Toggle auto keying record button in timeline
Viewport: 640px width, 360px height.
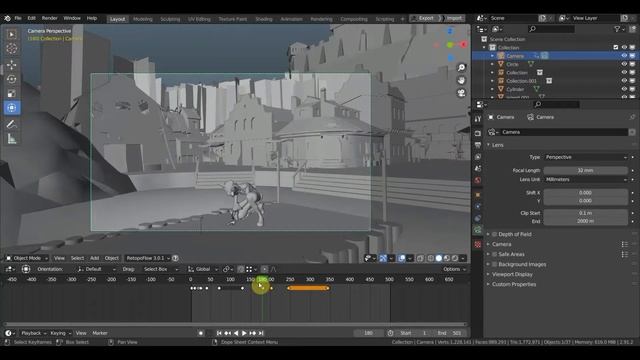click(201, 333)
